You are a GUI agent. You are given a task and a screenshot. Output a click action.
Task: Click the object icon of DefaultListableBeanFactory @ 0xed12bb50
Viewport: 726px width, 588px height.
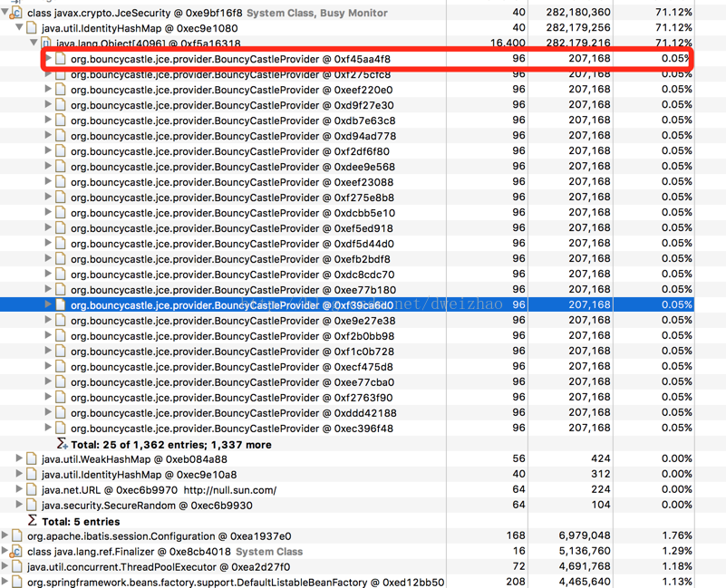(x=16, y=582)
